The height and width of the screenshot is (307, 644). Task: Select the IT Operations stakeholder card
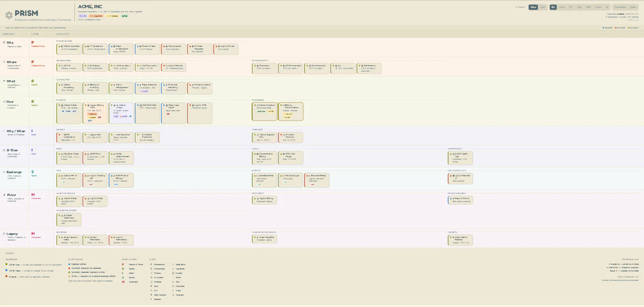(x=95, y=49)
